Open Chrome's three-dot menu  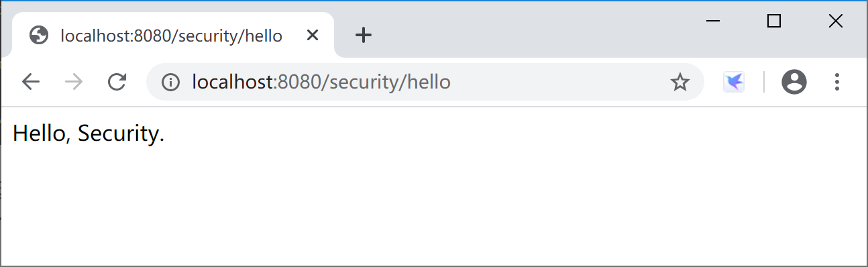(836, 82)
